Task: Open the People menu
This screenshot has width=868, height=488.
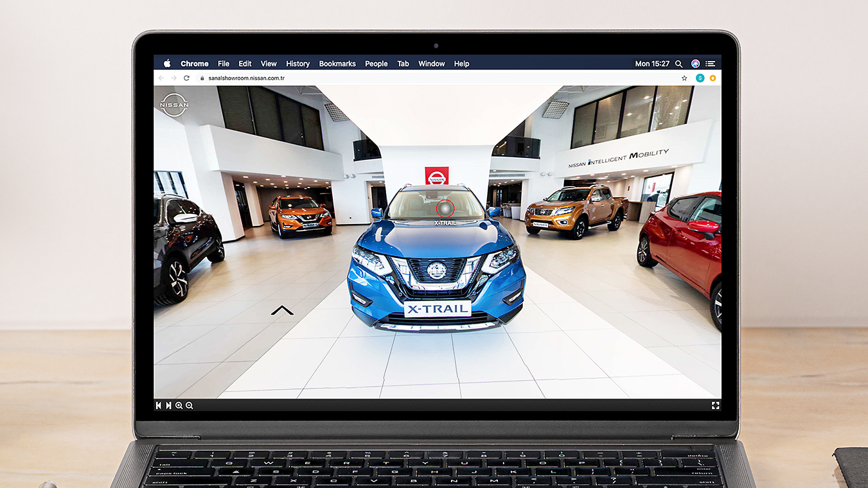Action: 376,64
